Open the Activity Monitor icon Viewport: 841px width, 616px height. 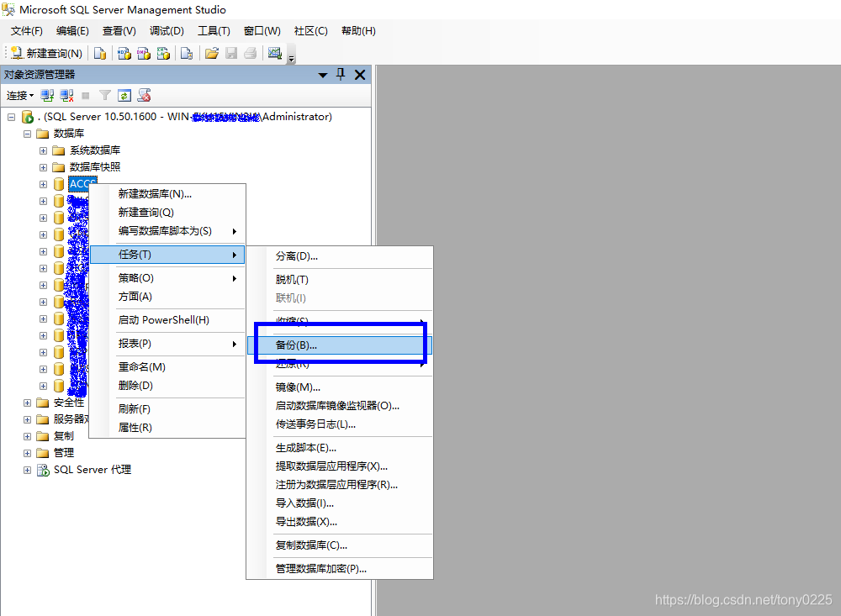(275, 53)
